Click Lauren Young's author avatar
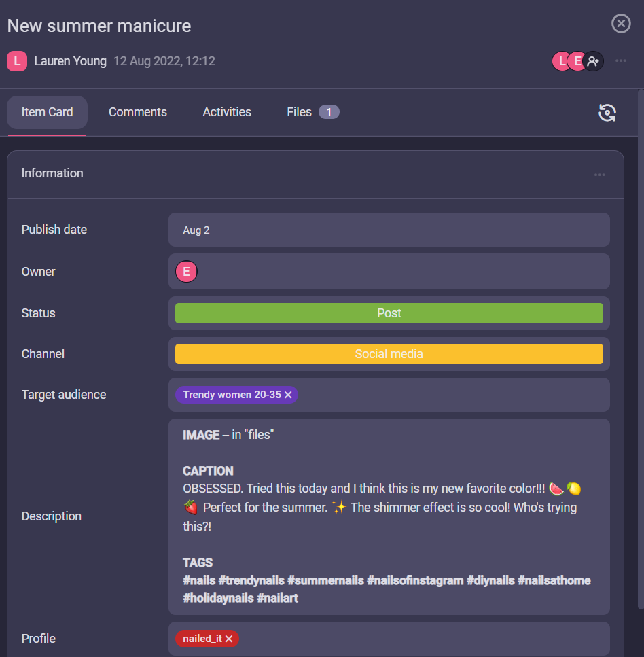The width and height of the screenshot is (644, 657). [17, 61]
